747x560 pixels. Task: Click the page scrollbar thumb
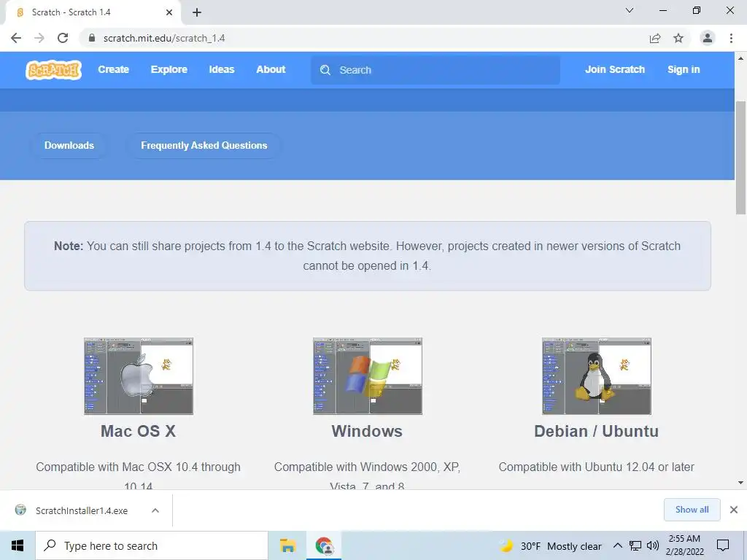741,157
